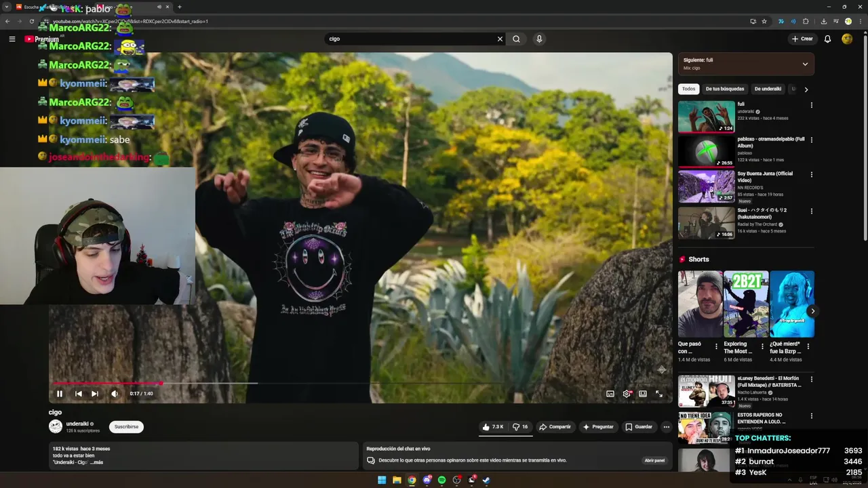This screenshot has width=868, height=488.
Task: Select 'De underaiki' filter chip
Action: pyautogui.click(x=768, y=89)
